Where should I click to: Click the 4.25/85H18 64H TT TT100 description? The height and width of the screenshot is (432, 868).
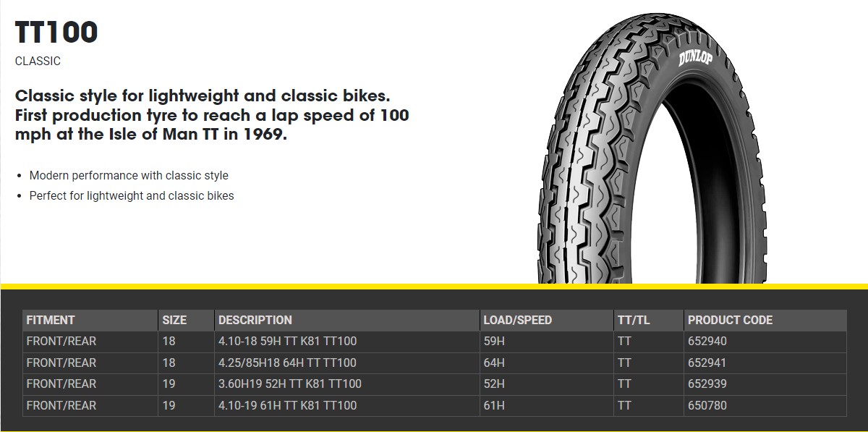[288, 363]
